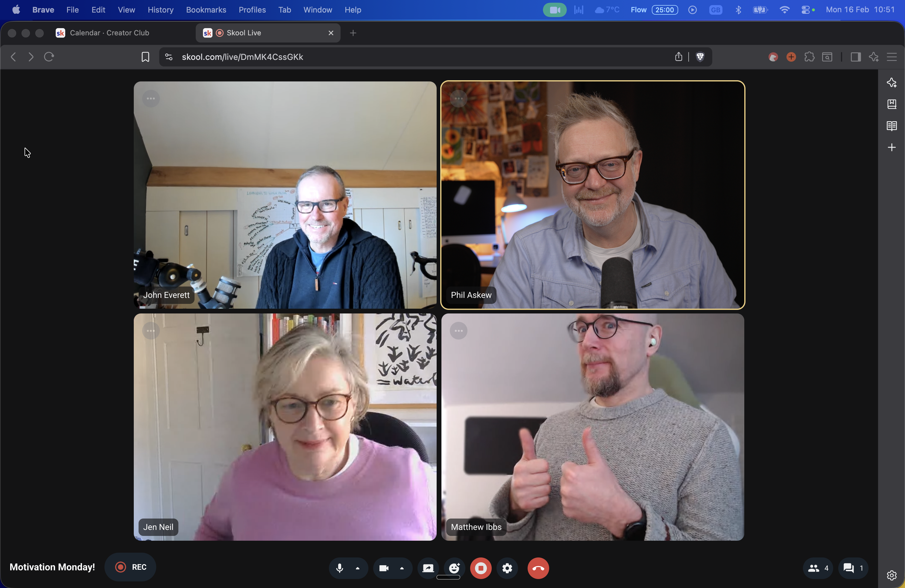Open Brave Leo AI sidebar icon
The image size is (905, 588).
pyautogui.click(x=892, y=83)
